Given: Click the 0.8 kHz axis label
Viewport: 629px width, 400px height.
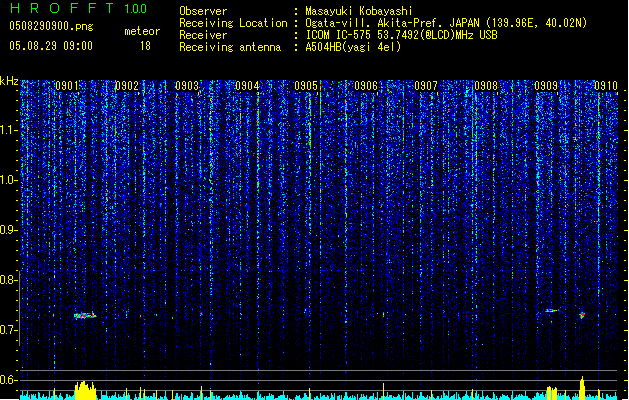Looking at the screenshot, I should (x=8, y=280).
